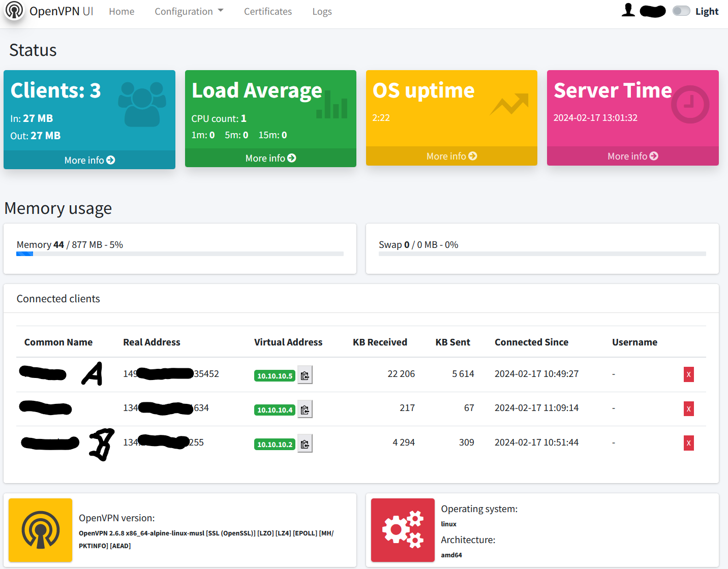Click the amd64 architecture value
This screenshot has width=728, height=569.
coord(451,555)
